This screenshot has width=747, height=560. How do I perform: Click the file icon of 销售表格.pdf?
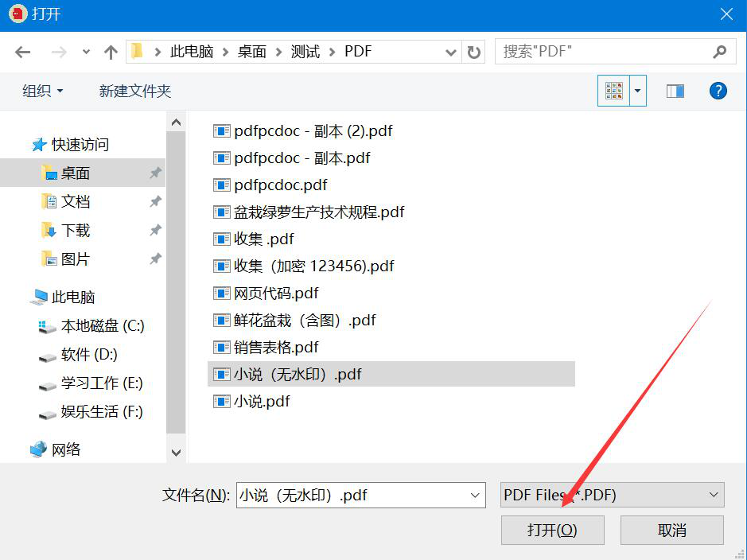pyautogui.click(x=221, y=348)
